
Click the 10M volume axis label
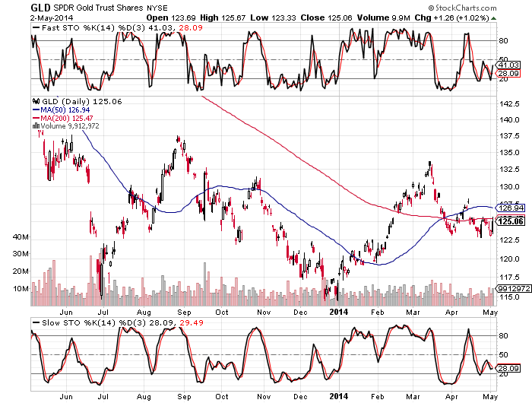pyautogui.click(x=21, y=289)
